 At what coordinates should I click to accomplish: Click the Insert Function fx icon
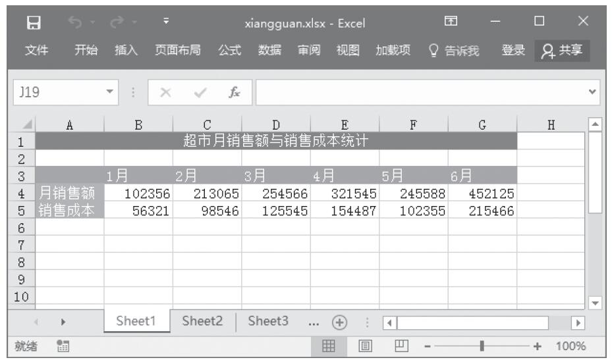click(x=234, y=93)
